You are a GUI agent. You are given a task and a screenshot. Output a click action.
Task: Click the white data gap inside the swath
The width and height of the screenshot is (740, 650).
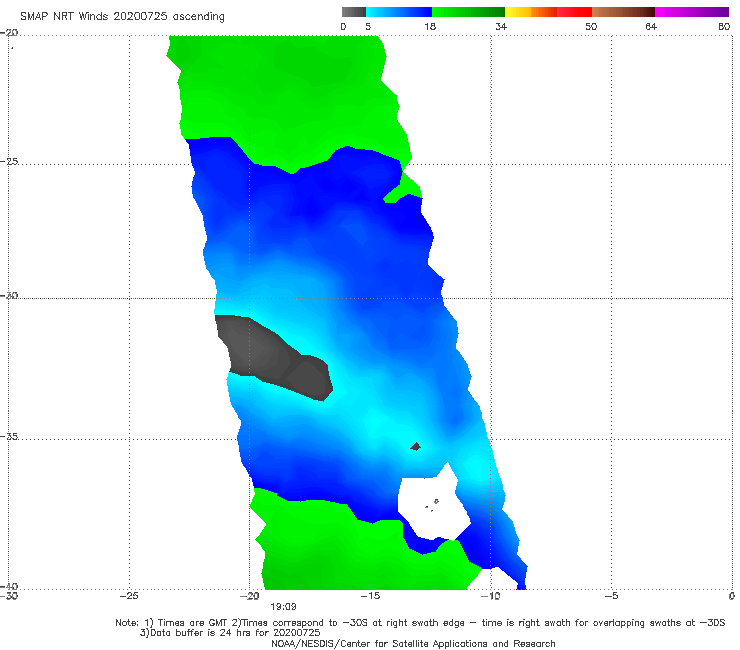pos(432,505)
